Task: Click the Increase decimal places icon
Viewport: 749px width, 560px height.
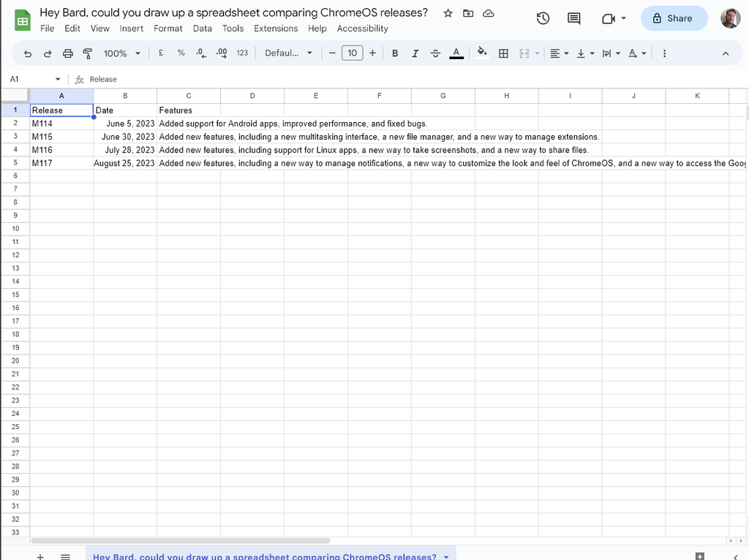Action: click(222, 53)
